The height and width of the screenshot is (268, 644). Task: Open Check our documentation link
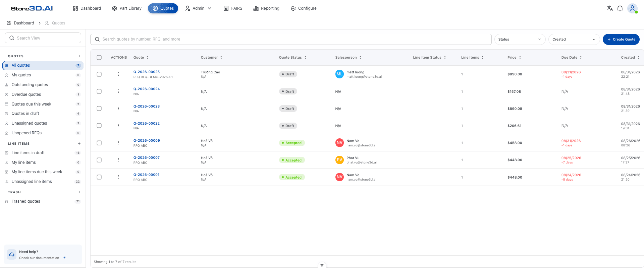39,258
